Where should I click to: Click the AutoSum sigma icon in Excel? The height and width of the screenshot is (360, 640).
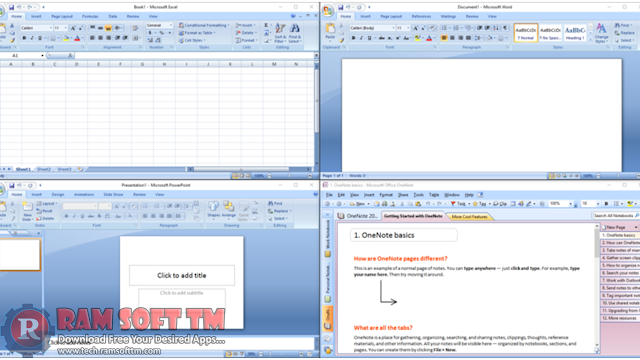click(266, 25)
